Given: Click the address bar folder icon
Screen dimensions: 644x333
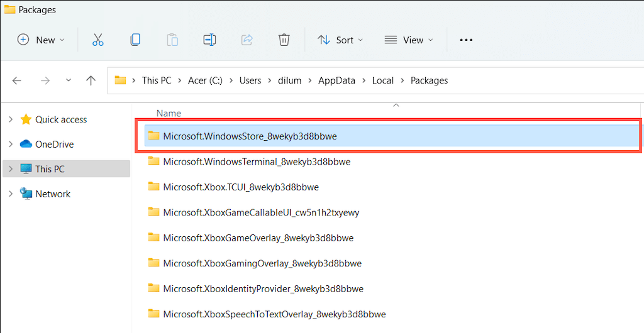Looking at the screenshot, I should coord(120,80).
